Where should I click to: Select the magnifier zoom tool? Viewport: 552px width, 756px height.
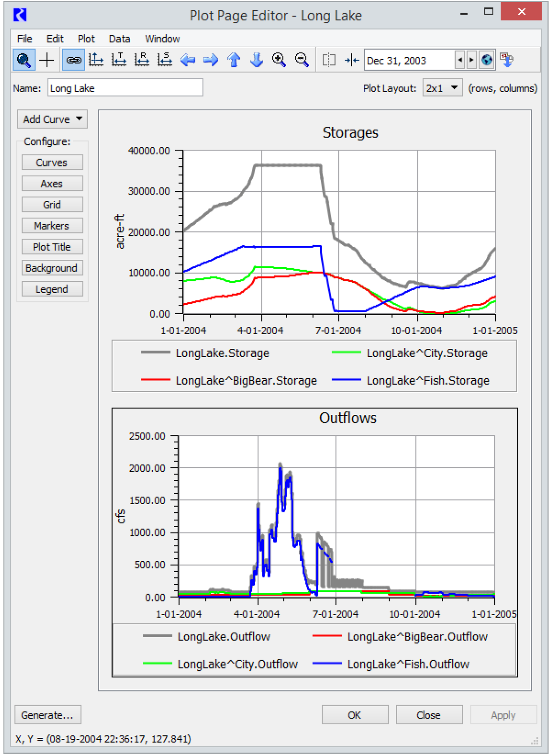click(x=23, y=60)
